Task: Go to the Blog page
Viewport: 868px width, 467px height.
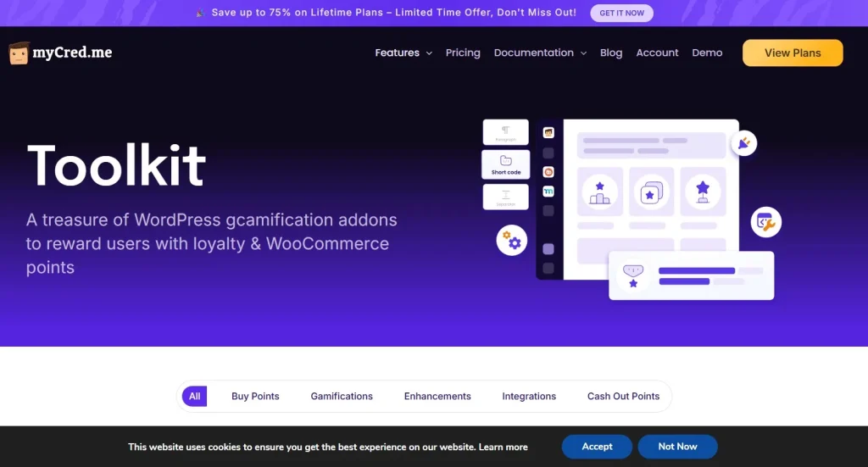Action: [611, 53]
